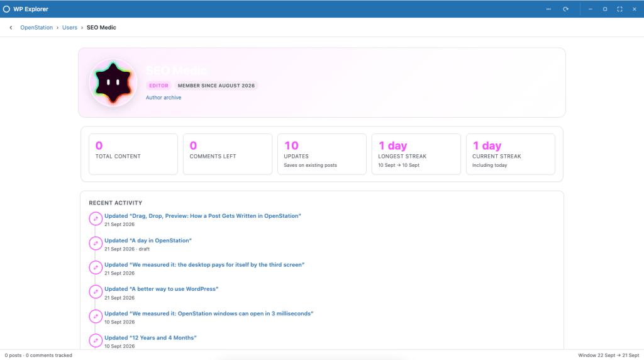This screenshot has width=644, height=360.
Task: Click 'Saves on existing posts' caption
Action: click(310, 165)
